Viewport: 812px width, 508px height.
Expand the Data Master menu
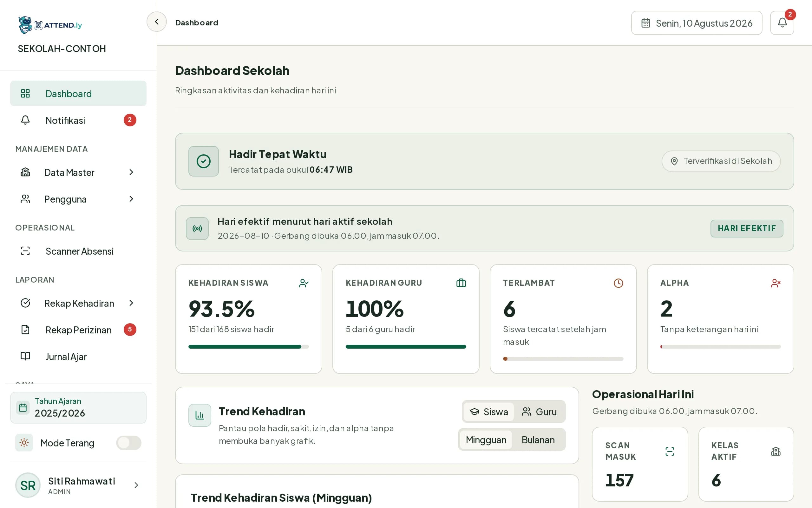(78, 172)
